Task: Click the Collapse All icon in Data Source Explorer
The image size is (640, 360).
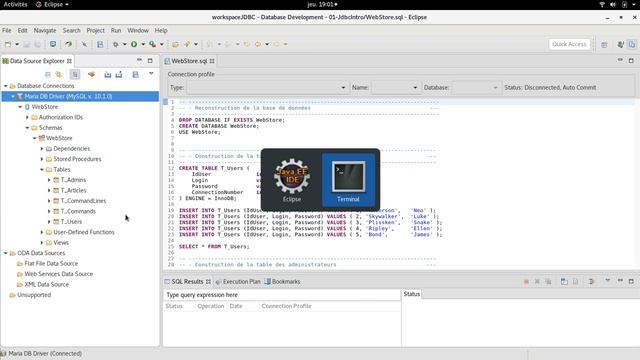Action: click(48, 74)
